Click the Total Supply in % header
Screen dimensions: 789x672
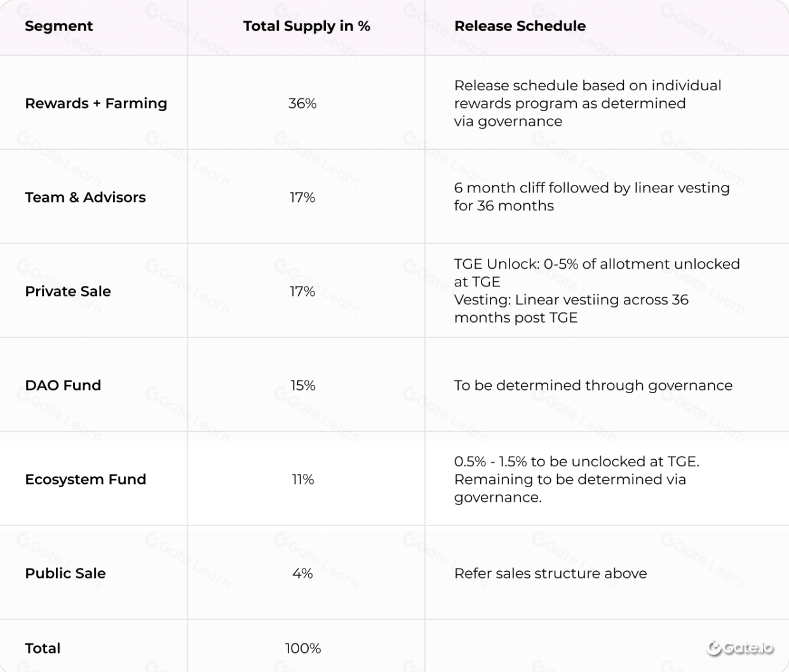click(x=306, y=26)
